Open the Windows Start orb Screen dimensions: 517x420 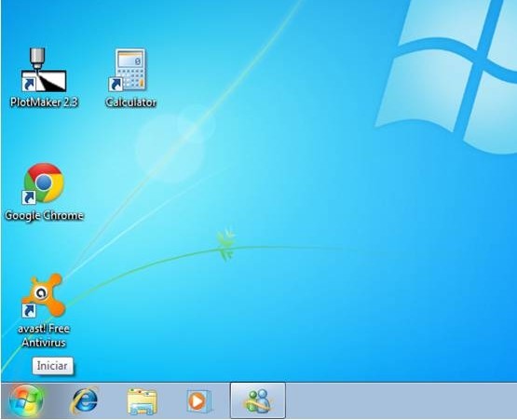pos(26,401)
